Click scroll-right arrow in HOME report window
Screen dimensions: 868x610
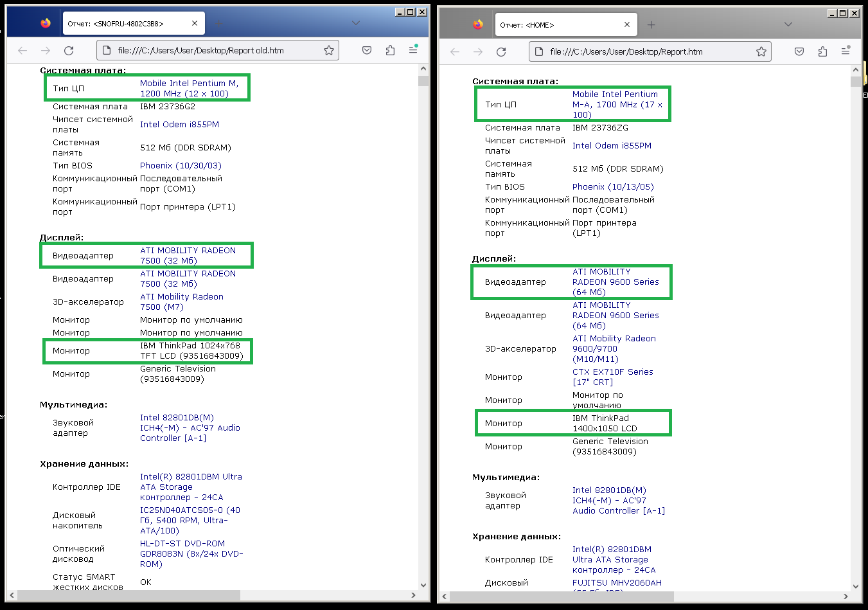tap(846, 597)
